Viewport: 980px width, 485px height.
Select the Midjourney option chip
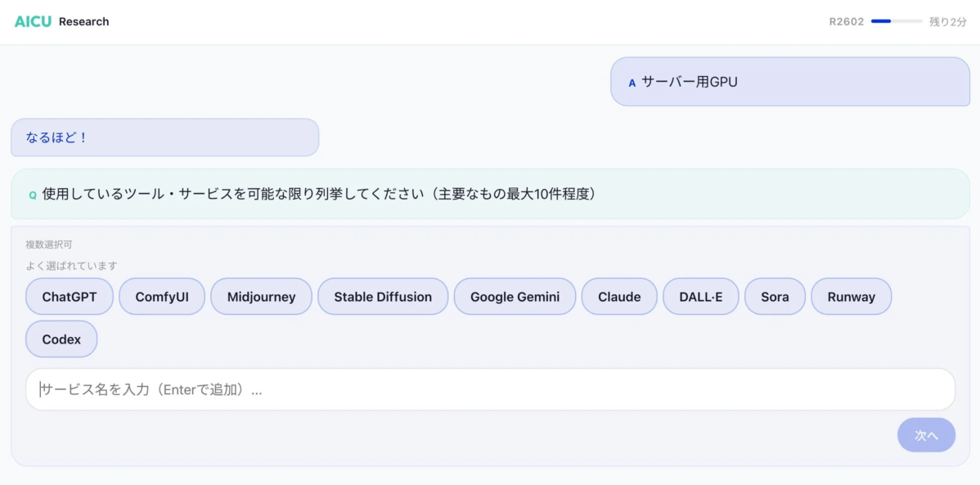pos(261,296)
